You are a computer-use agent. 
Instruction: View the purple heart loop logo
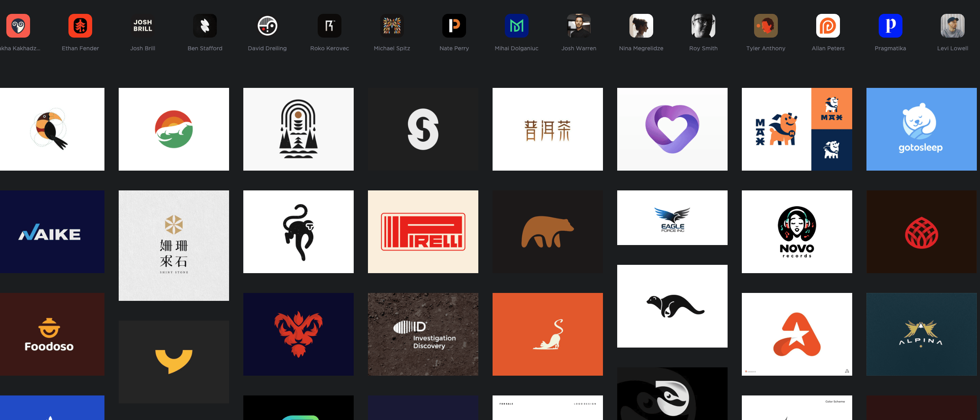672,129
